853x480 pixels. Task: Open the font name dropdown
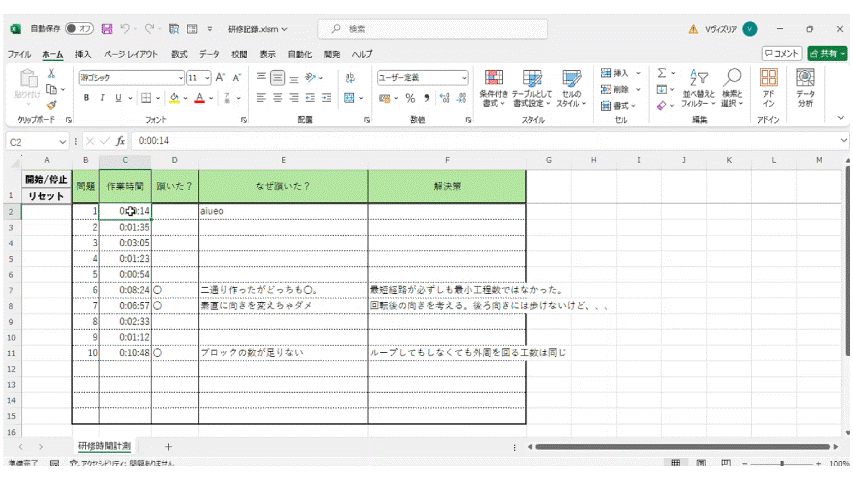click(x=181, y=78)
